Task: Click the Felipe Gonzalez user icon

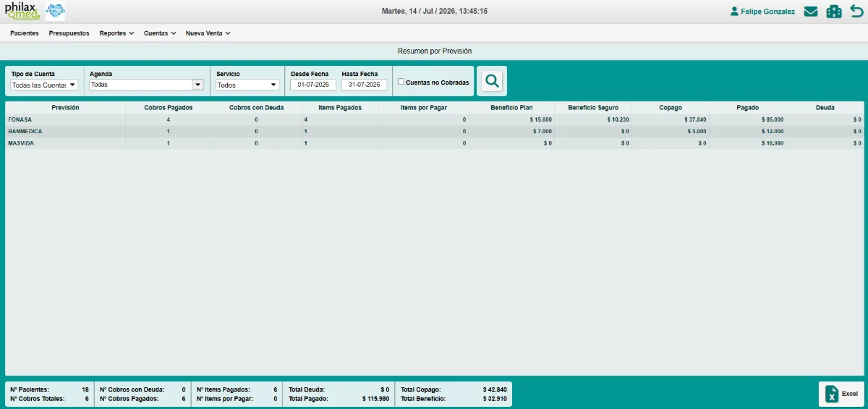Action: (735, 12)
